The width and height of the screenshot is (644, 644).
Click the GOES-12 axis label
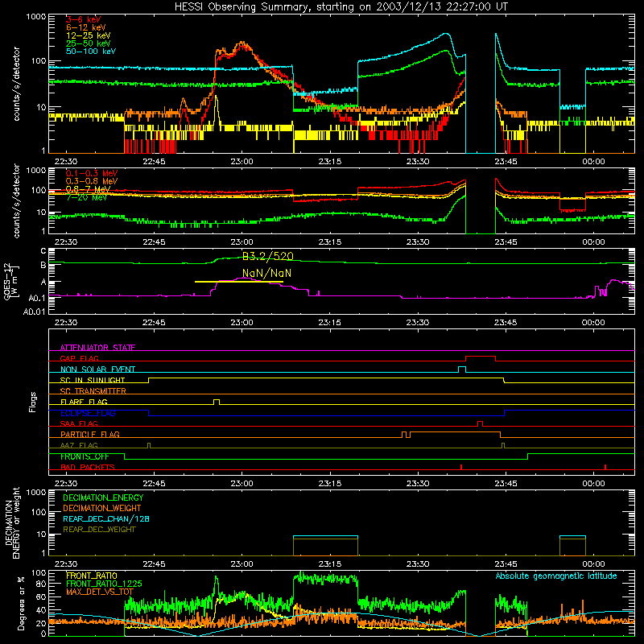tap(10, 281)
